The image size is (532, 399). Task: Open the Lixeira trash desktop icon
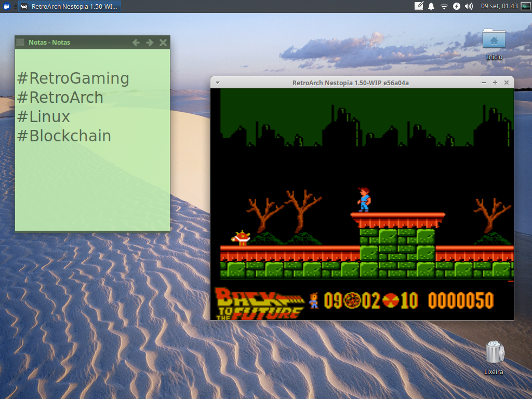494,357
